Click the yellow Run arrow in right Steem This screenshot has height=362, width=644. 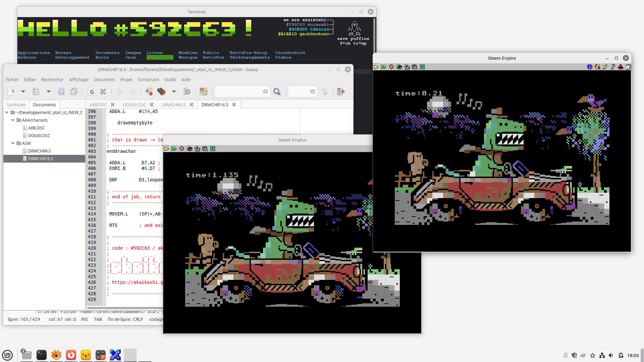click(x=376, y=67)
